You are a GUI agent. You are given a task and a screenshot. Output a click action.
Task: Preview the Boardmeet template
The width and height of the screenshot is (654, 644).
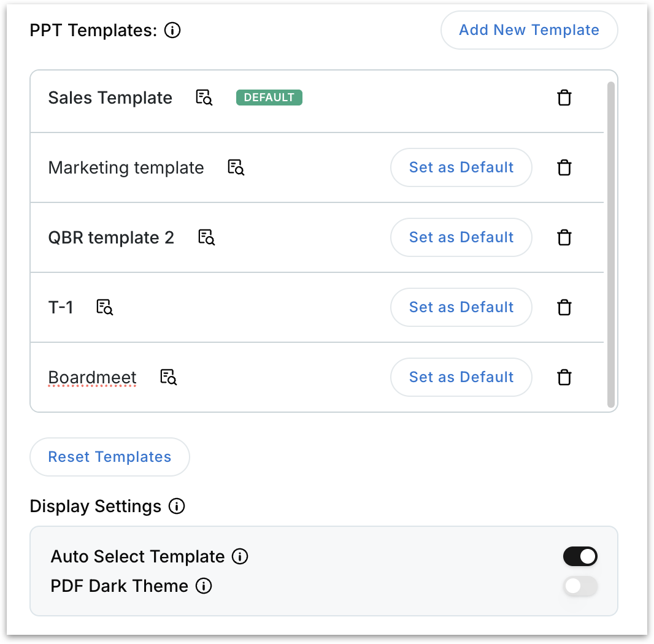(168, 377)
